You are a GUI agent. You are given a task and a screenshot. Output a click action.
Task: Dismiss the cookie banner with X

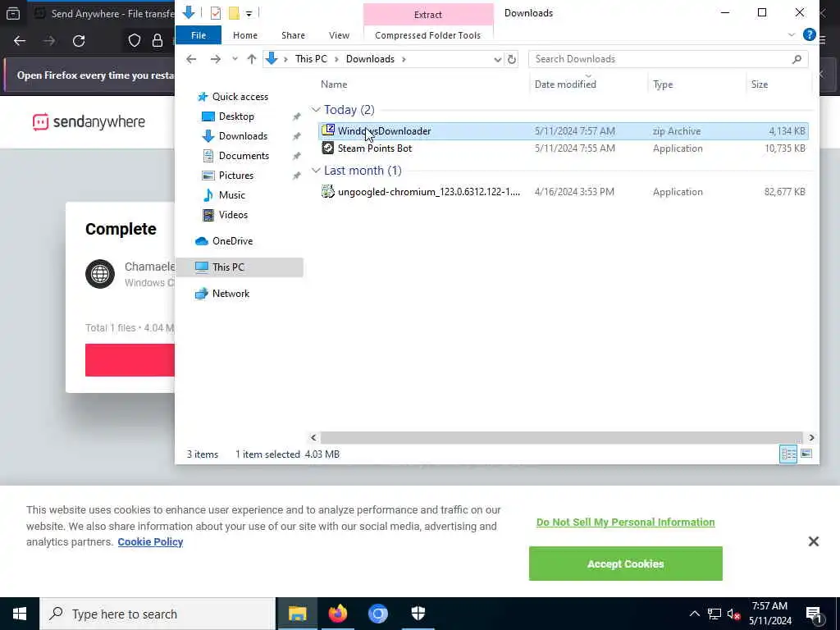(813, 541)
